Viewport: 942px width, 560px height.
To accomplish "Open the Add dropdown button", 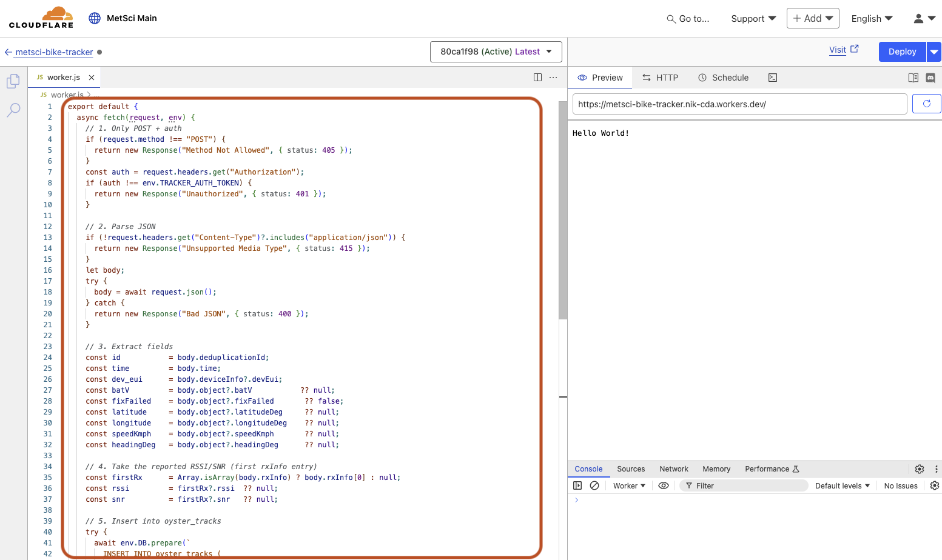I will pos(813,18).
